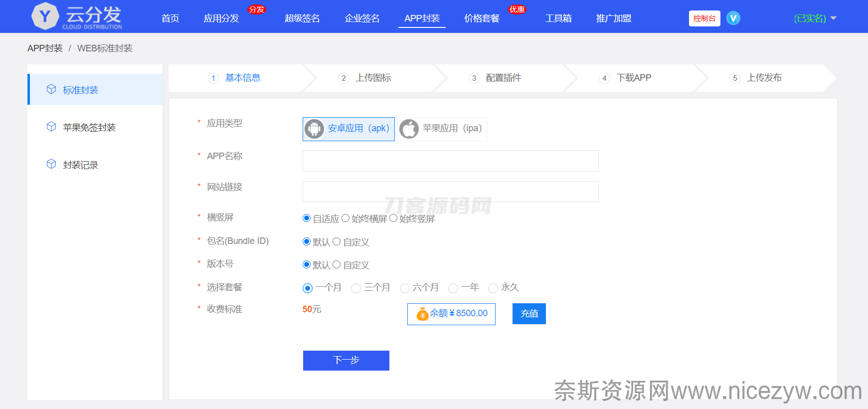Select the 三个月 package
Viewport: 868px width, 409px height.
point(356,288)
